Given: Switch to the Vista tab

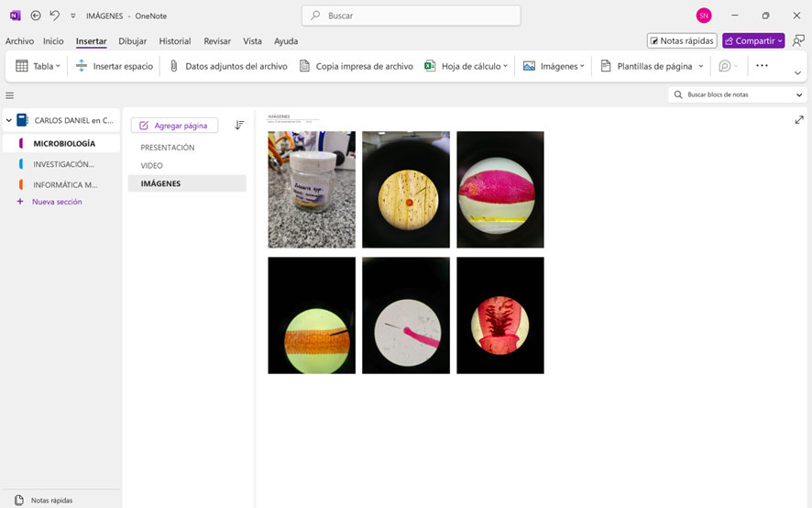Looking at the screenshot, I should tap(252, 41).
